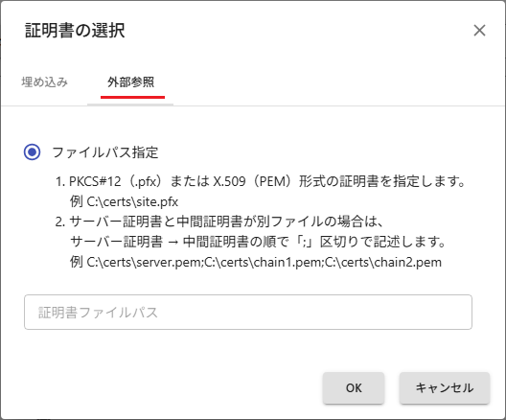506x420 pixels.
Task: Click the ファイルパス指定 label text
Action: (x=105, y=152)
